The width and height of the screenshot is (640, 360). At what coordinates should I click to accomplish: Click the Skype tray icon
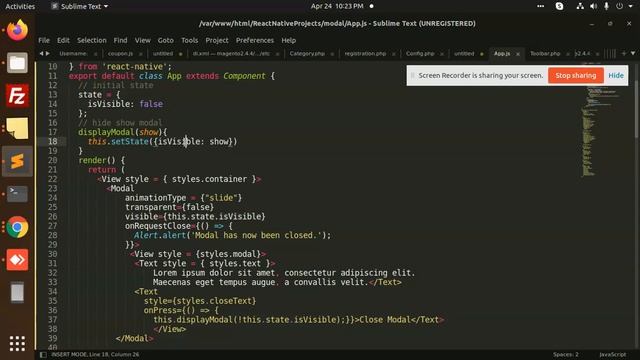[x=559, y=6]
